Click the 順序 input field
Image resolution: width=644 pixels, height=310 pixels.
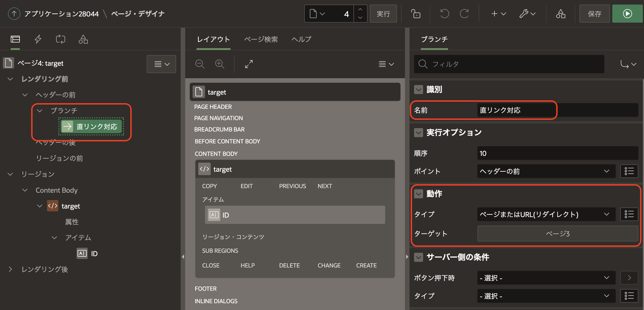[558, 153]
